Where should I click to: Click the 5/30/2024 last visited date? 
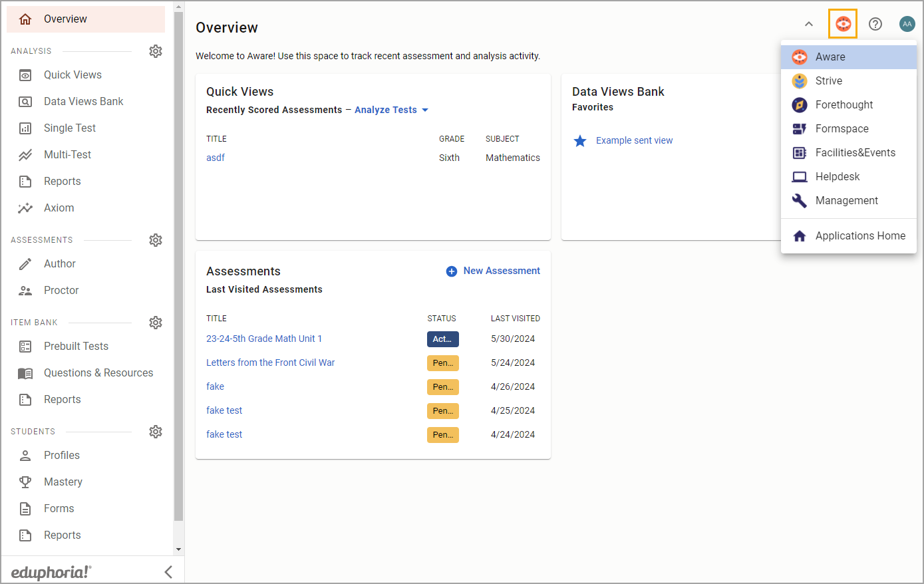click(513, 339)
